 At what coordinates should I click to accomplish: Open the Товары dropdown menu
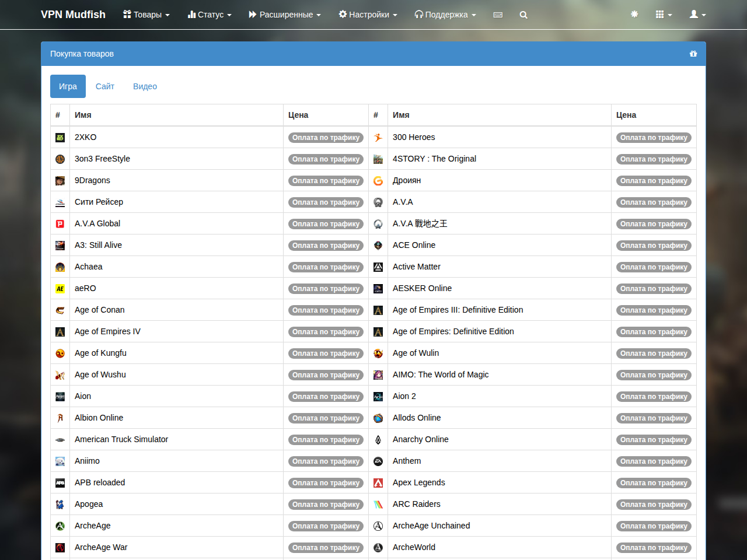point(146,15)
